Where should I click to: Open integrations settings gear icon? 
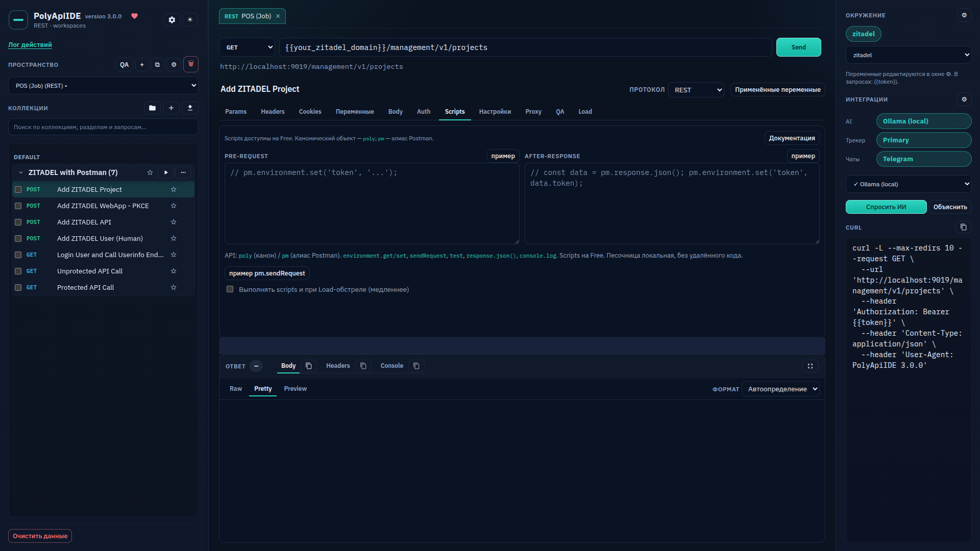coord(964,99)
